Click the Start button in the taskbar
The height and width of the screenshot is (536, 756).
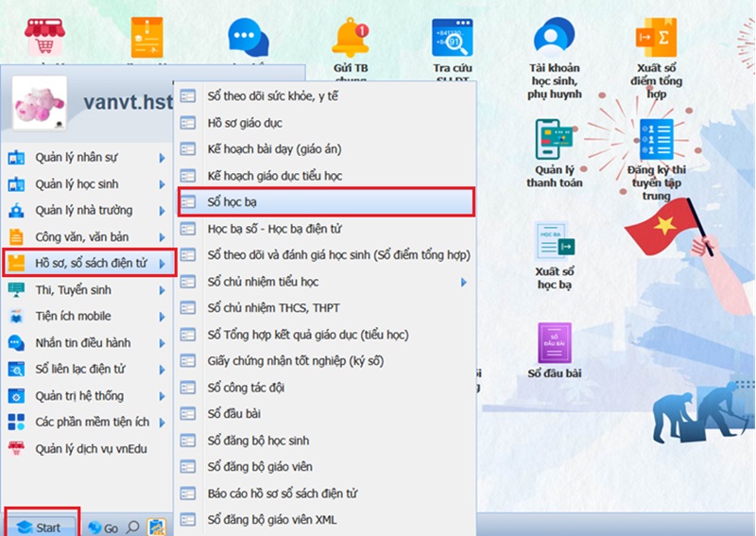(x=41, y=527)
